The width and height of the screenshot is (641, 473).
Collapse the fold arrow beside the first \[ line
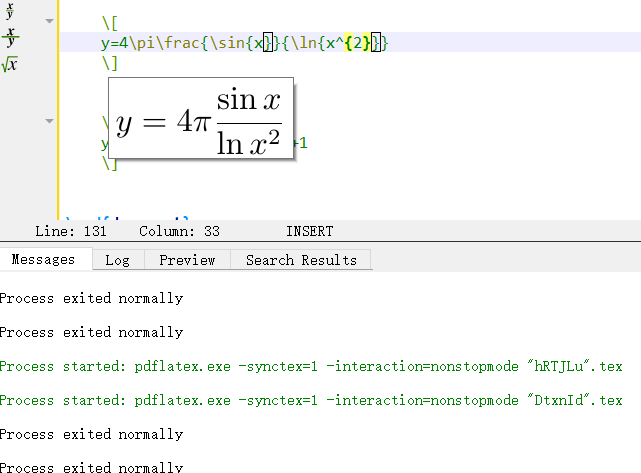pyautogui.click(x=49, y=21)
